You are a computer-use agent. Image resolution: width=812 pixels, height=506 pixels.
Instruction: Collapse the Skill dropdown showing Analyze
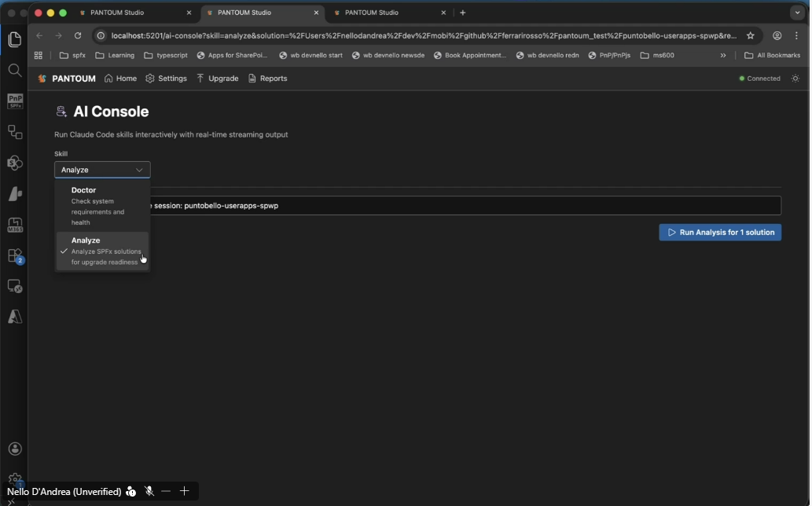[x=102, y=170]
